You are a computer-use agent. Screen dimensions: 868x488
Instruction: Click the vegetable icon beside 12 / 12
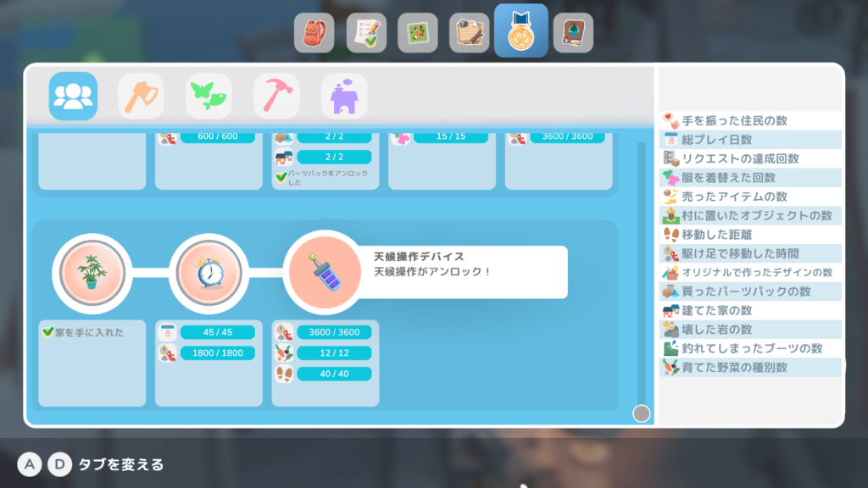coord(285,353)
